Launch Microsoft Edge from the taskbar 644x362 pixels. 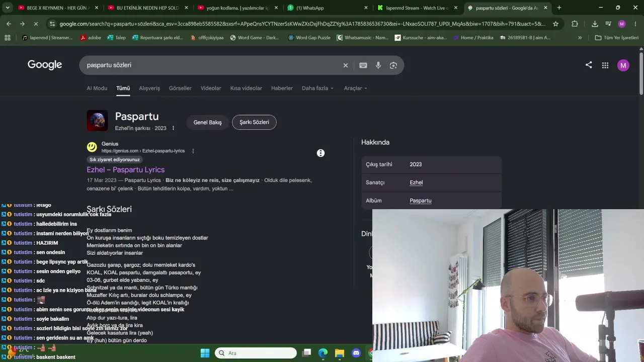pyautogui.click(x=323, y=353)
